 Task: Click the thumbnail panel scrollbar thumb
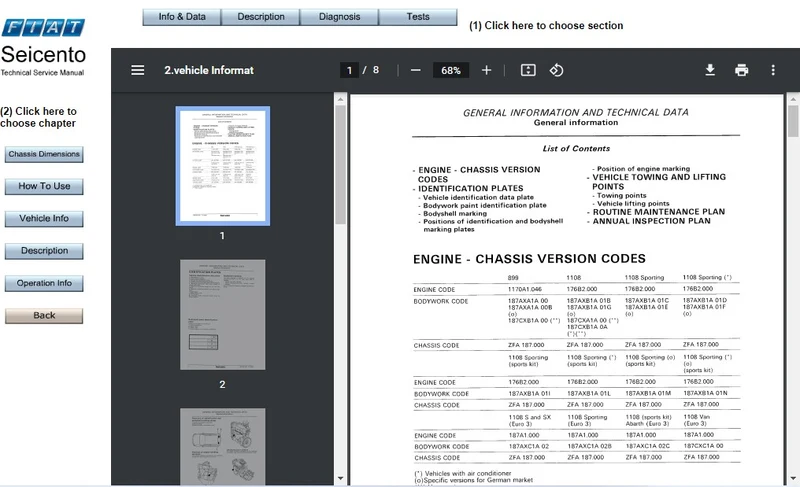coord(340,165)
